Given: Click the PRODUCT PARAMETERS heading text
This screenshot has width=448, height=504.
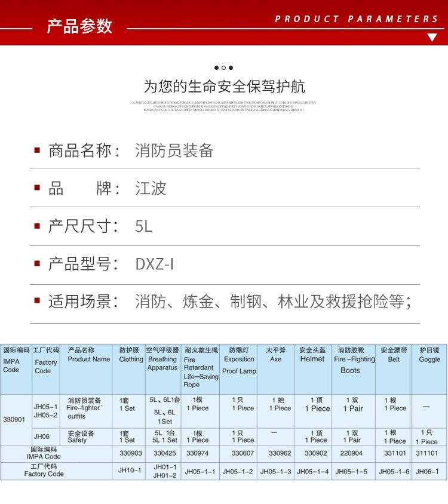Looking at the screenshot, I should click(357, 19).
